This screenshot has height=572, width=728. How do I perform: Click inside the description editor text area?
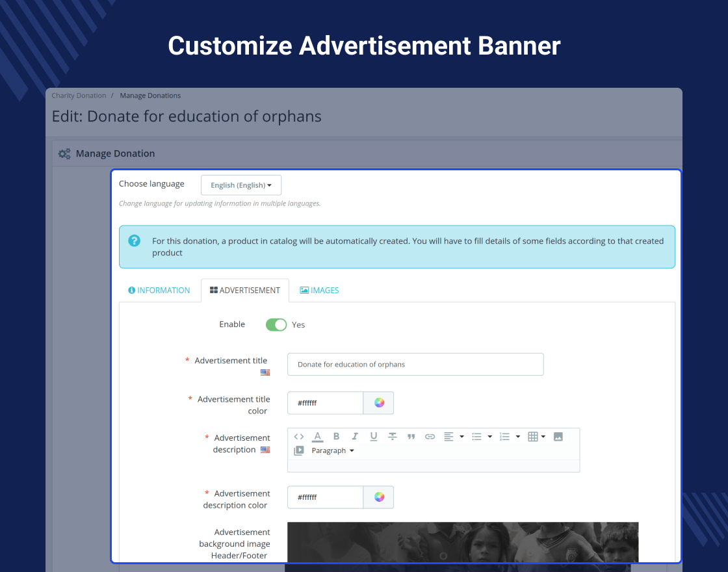tap(434, 465)
